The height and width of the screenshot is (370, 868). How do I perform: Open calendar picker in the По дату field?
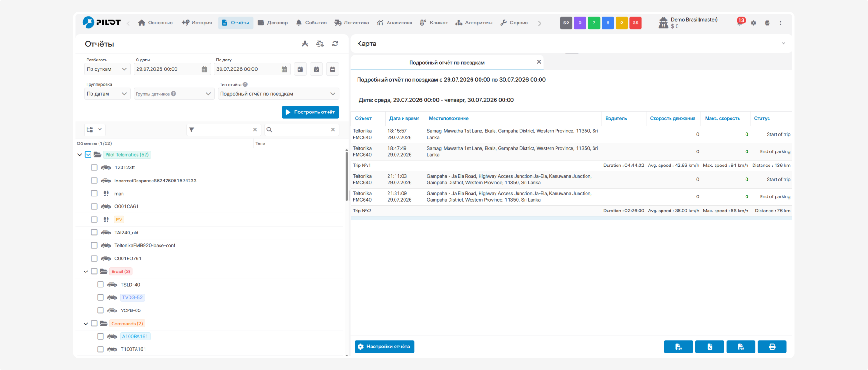pos(284,69)
